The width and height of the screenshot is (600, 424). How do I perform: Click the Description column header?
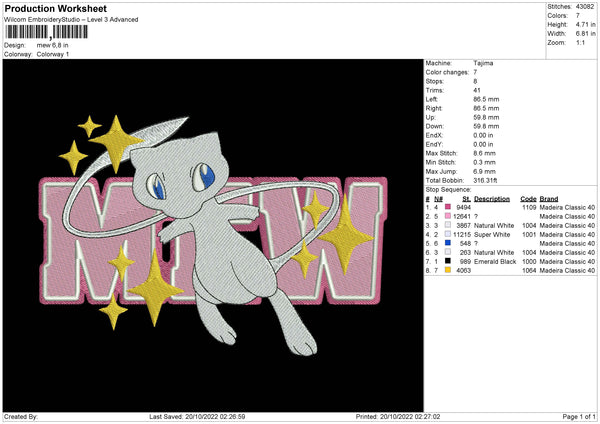(492, 199)
